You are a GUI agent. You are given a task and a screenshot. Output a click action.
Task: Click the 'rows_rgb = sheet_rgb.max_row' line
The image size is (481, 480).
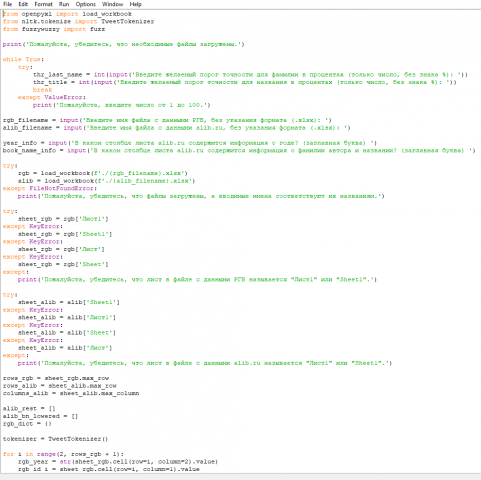tap(56, 378)
